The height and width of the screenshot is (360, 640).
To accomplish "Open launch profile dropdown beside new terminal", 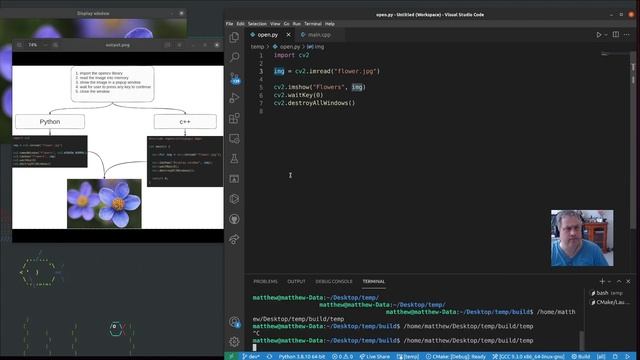I will [609, 281].
